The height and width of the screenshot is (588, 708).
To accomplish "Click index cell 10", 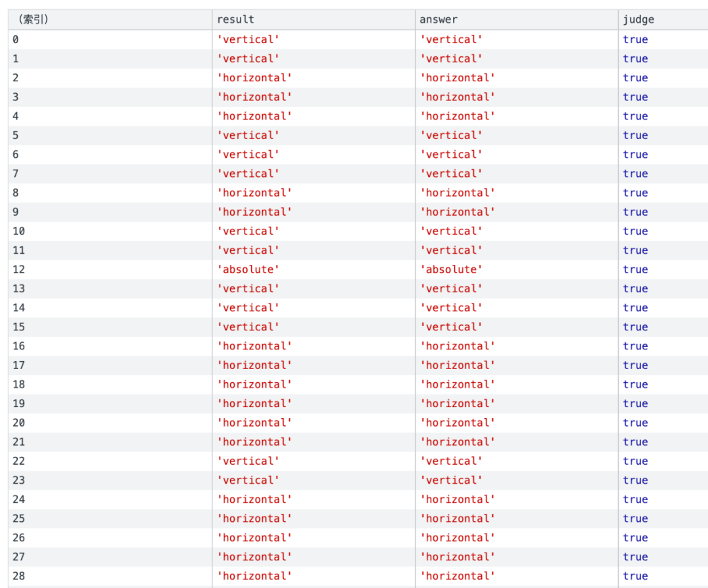I will pyautogui.click(x=18, y=231).
